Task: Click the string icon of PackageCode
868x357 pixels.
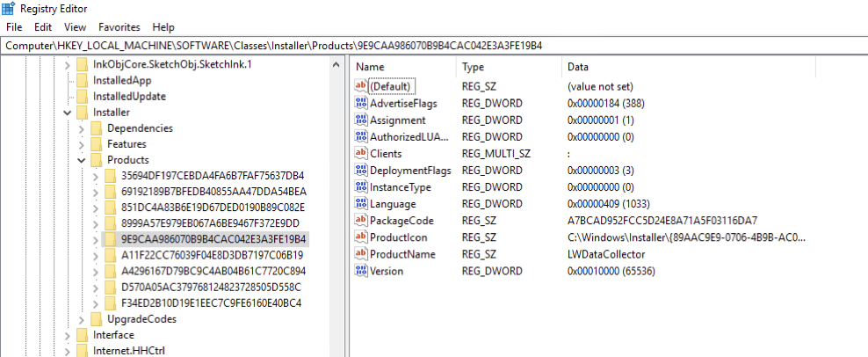Action: pyautogui.click(x=361, y=220)
